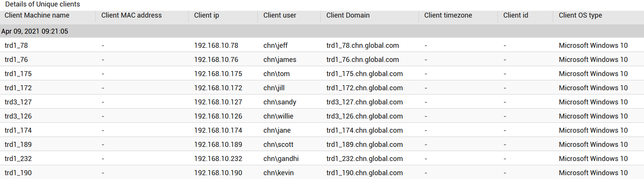Click IP address 192.168.10.126
The image size is (644, 179).
[x=218, y=116]
